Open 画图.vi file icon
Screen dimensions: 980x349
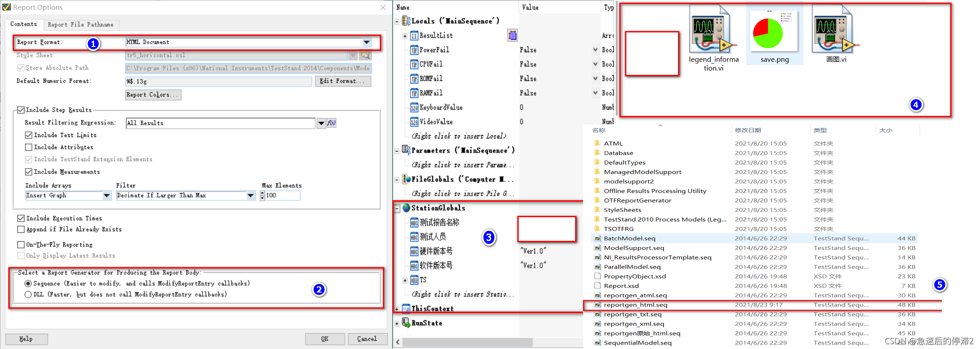click(835, 30)
